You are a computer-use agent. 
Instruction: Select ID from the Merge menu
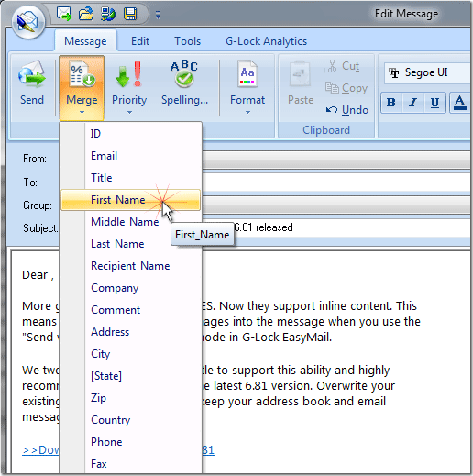130,134
